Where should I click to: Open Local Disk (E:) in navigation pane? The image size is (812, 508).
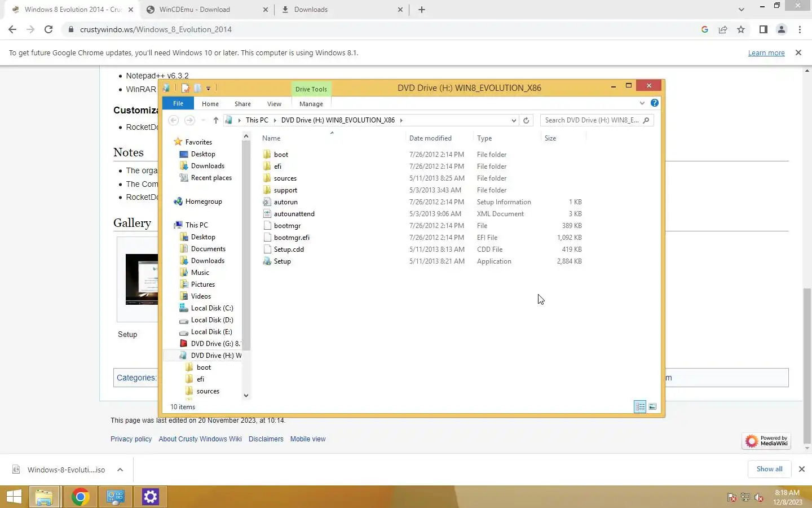point(211,332)
